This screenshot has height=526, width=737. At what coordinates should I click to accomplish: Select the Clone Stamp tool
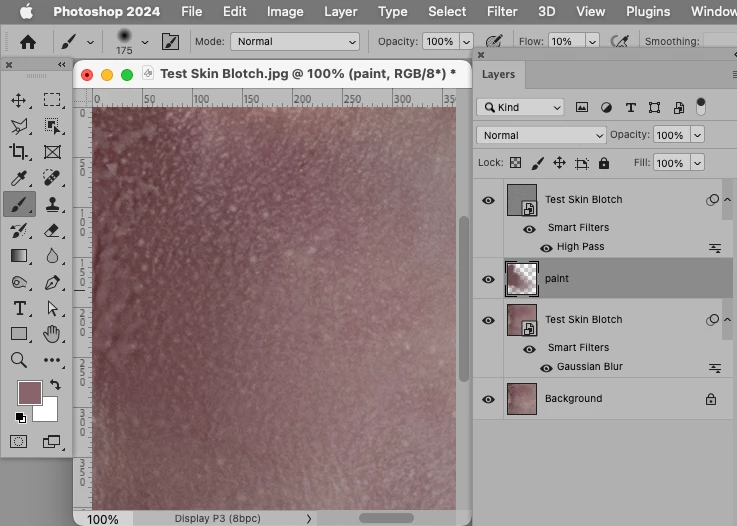pos(52,204)
